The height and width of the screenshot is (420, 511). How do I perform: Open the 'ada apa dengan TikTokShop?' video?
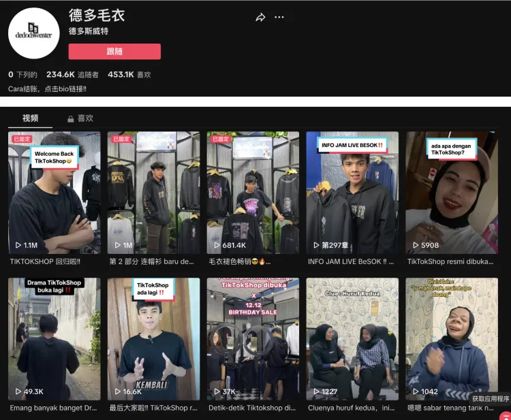tap(452, 193)
